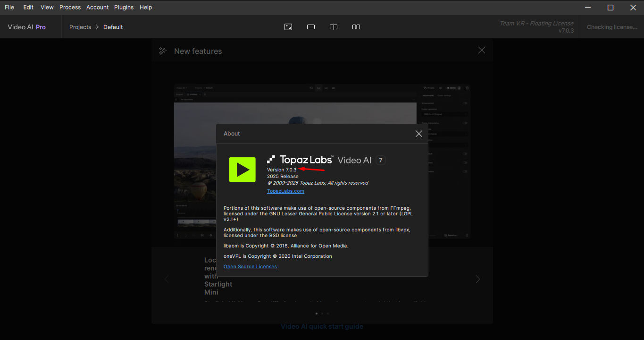Select the view layout icon with corner inset
This screenshot has width=644, height=340.
tap(288, 27)
